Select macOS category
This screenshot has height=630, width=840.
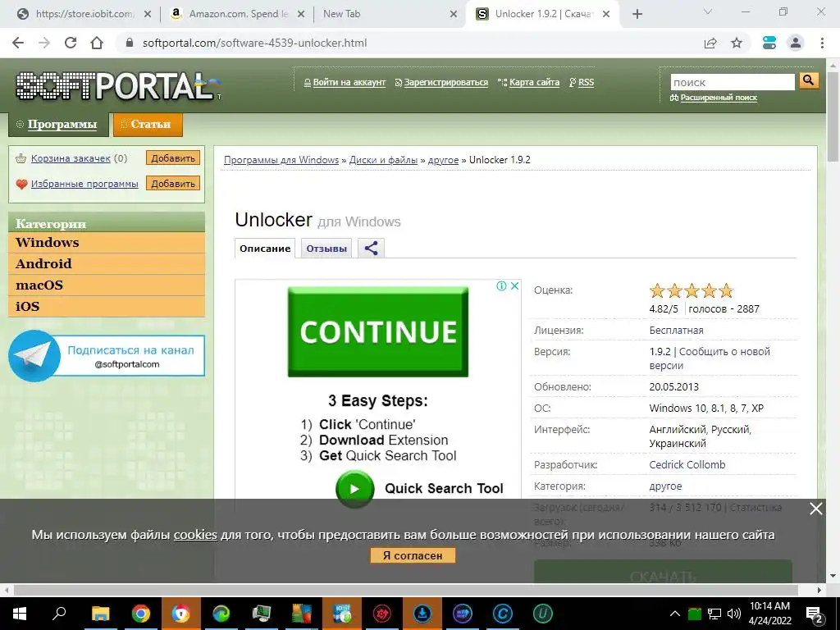[107, 285]
